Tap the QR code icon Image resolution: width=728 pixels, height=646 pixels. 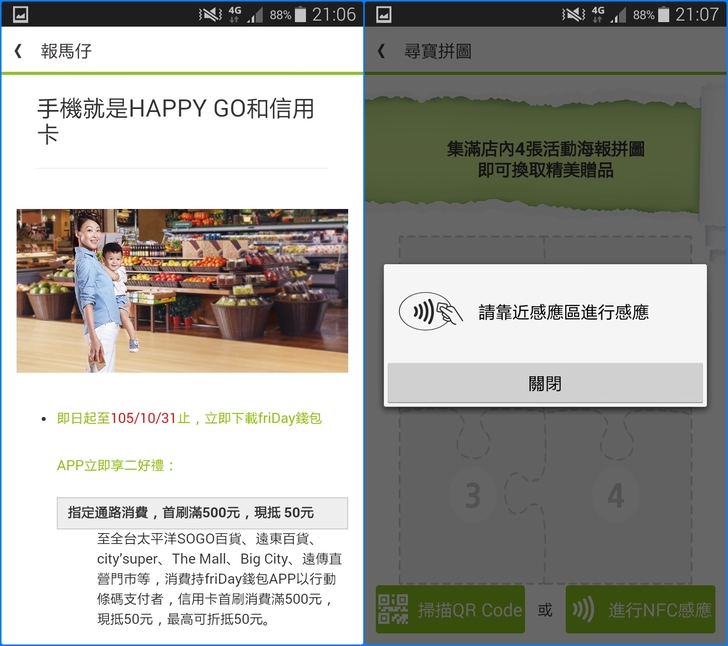393,609
